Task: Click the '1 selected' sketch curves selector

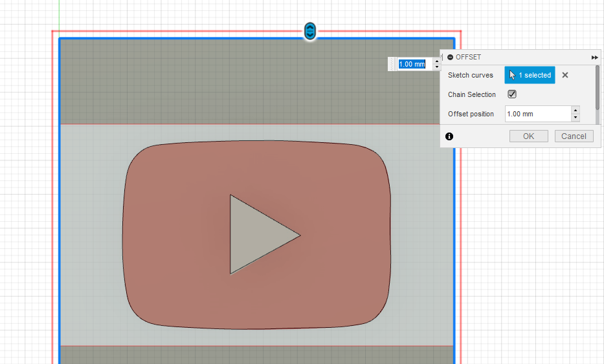Action: click(x=530, y=75)
